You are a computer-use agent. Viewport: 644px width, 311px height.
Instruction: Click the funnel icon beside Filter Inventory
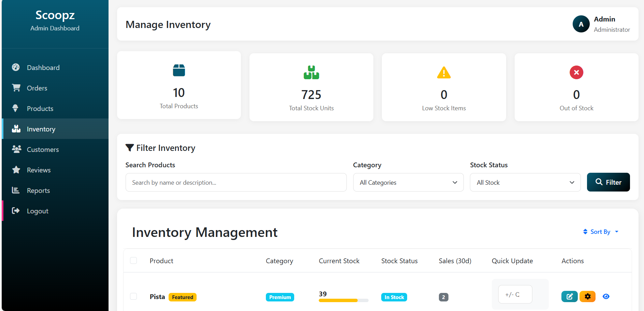click(130, 148)
